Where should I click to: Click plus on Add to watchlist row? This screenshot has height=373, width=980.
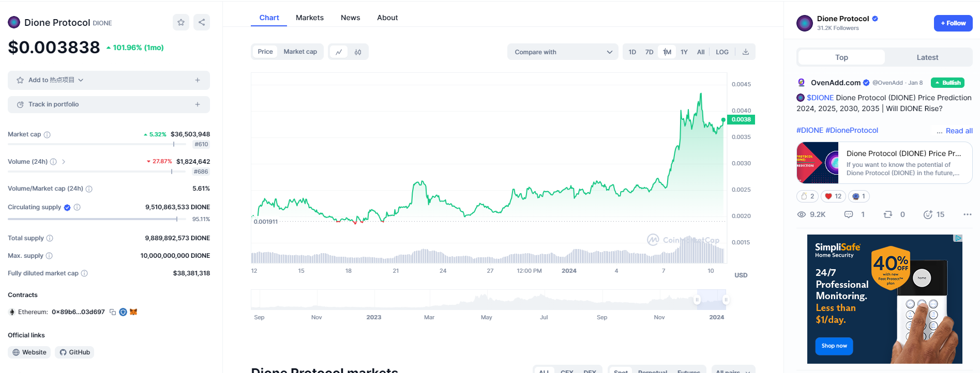tap(198, 80)
